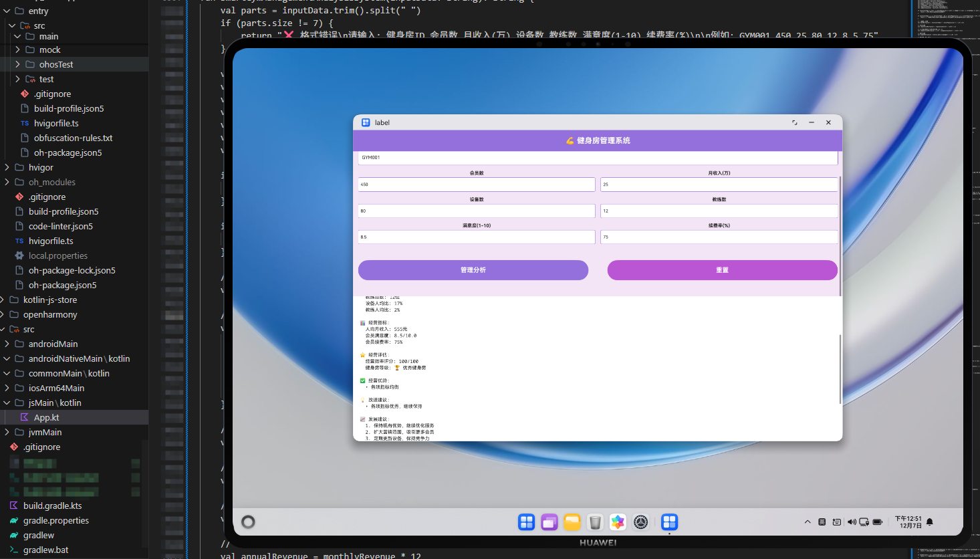Expand the hvigor folder
Image resolution: width=980 pixels, height=559 pixels.
tap(7, 167)
